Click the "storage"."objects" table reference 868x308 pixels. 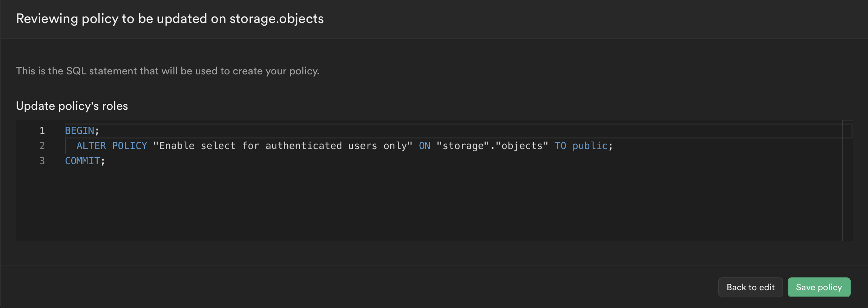492,146
